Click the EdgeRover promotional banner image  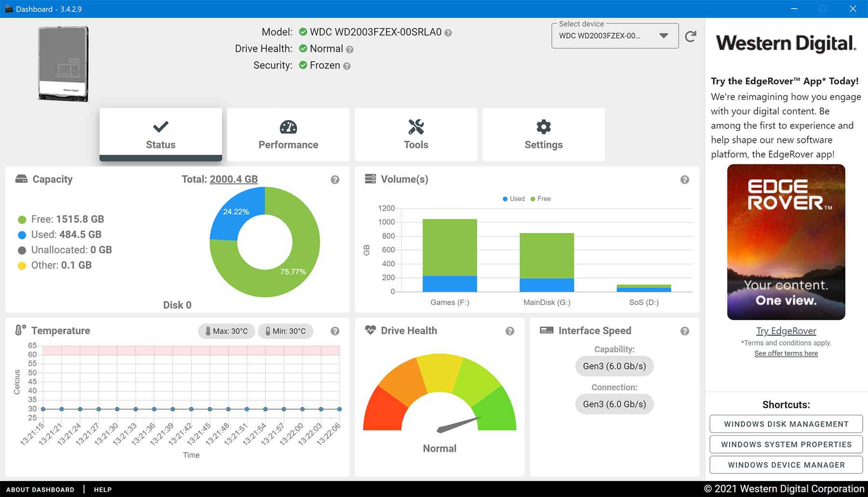tap(786, 242)
